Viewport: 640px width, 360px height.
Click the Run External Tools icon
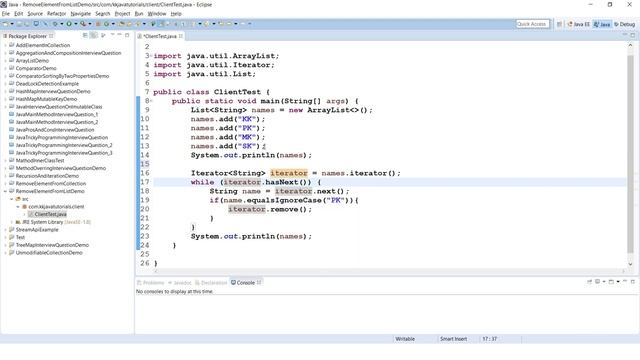pyautogui.click(x=83, y=24)
